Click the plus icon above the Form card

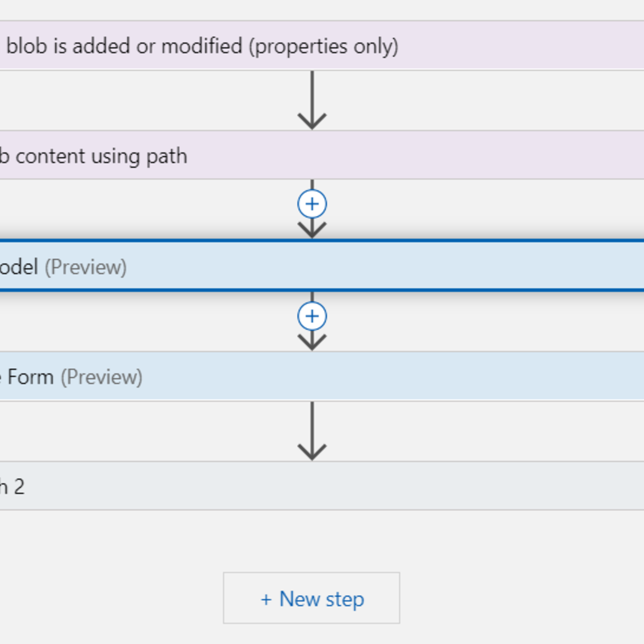click(312, 316)
